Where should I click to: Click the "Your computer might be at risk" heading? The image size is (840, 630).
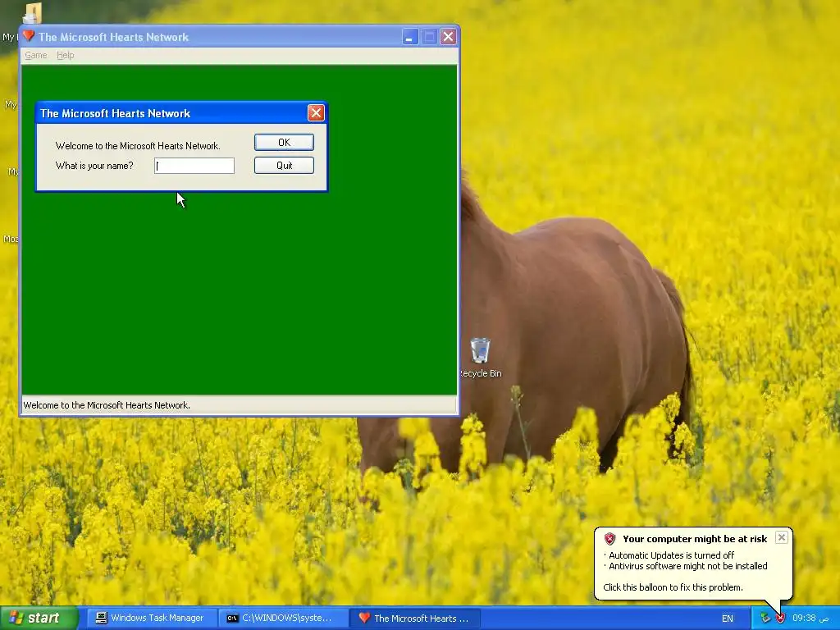coord(695,539)
